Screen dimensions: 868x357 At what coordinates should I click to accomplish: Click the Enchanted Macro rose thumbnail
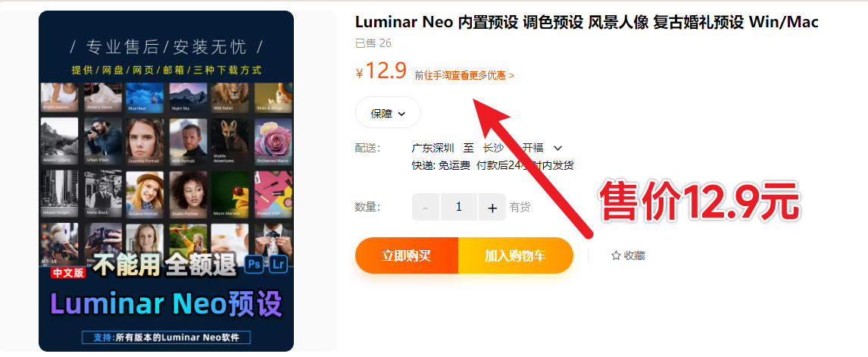273,141
